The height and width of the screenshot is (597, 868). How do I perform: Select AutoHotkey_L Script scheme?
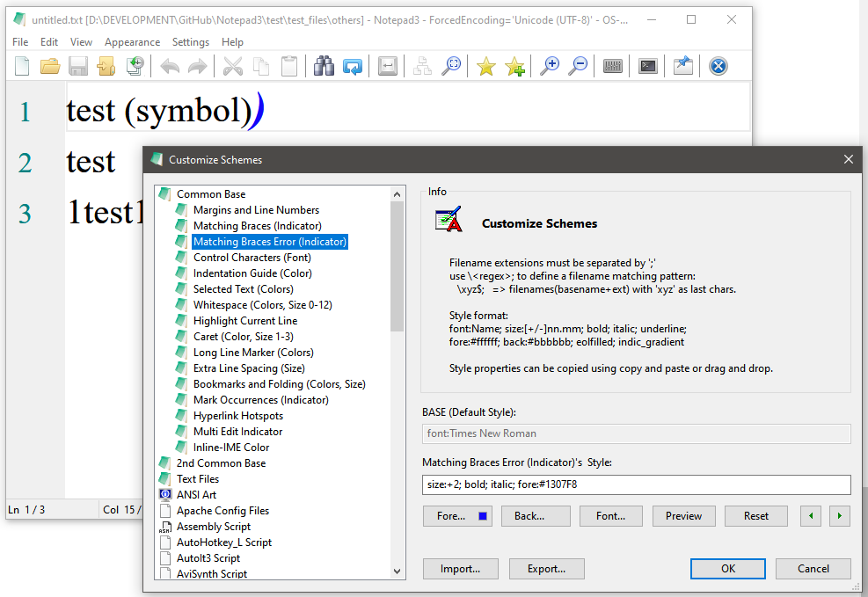pyautogui.click(x=224, y=542)
